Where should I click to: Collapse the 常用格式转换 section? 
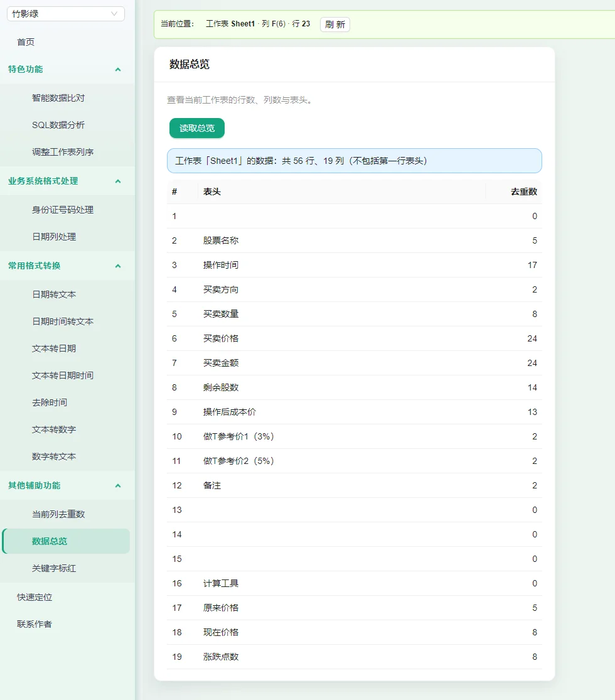pos(67,266)
